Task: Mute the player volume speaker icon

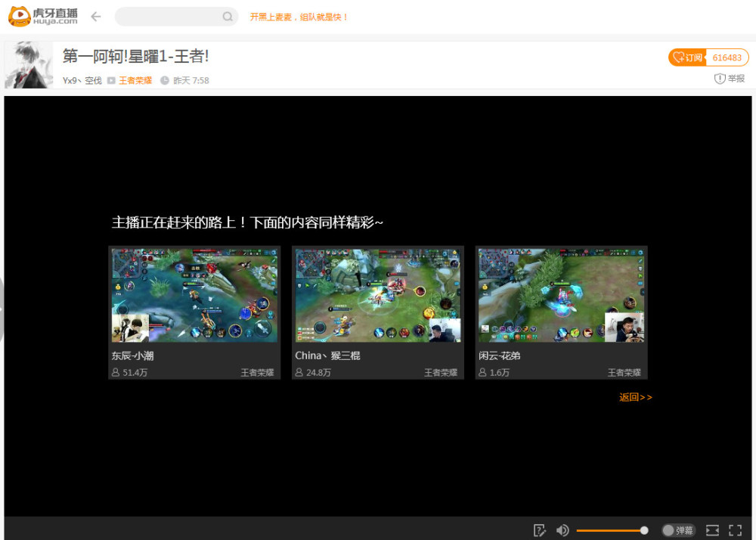Action: (562, 530)
